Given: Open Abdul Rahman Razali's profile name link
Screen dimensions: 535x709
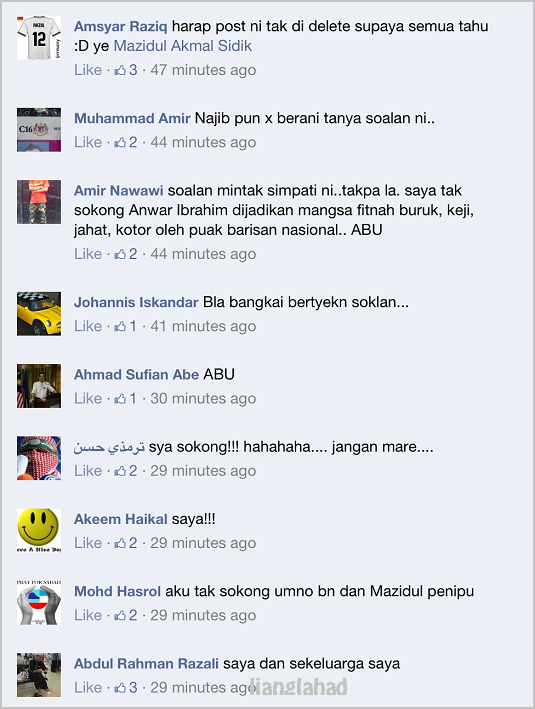Looking at the screenshot, I should [146, 664].
